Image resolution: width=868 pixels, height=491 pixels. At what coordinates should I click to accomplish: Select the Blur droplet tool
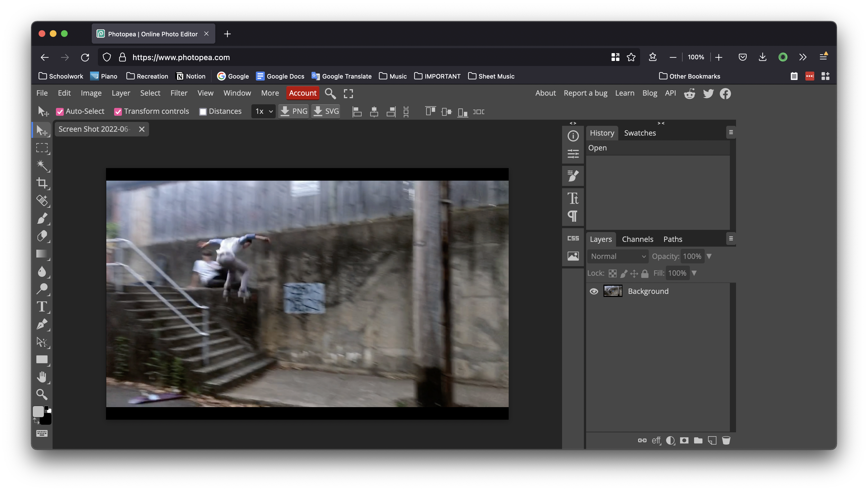coord(42,271)
